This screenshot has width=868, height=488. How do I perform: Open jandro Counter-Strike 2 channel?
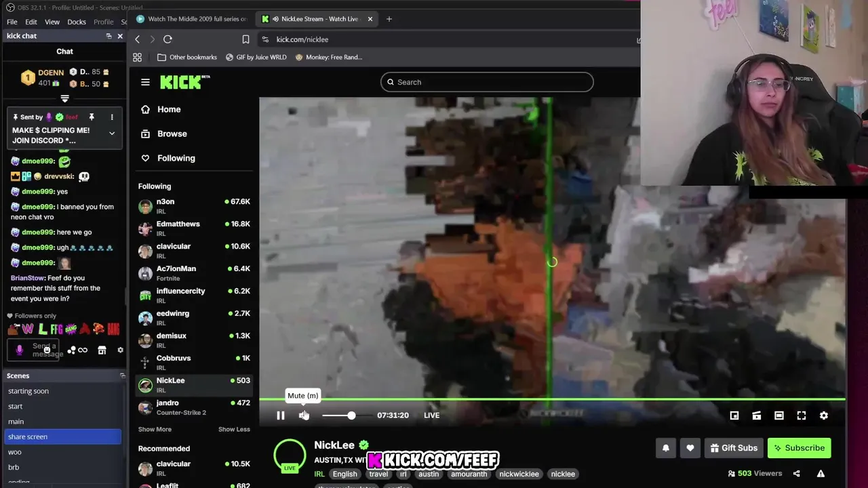194,407
